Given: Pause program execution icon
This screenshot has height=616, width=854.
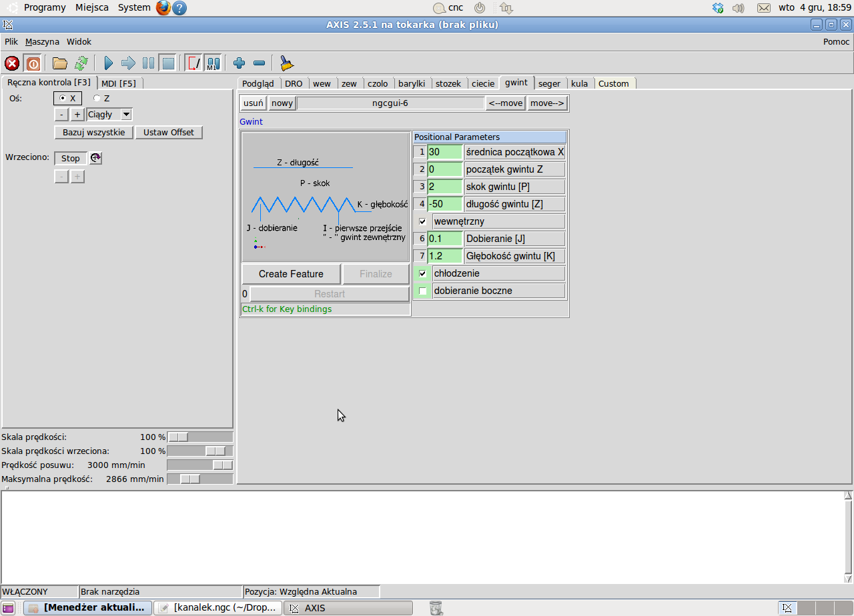Looking at the screenshot, I should [x=148, y=63].
